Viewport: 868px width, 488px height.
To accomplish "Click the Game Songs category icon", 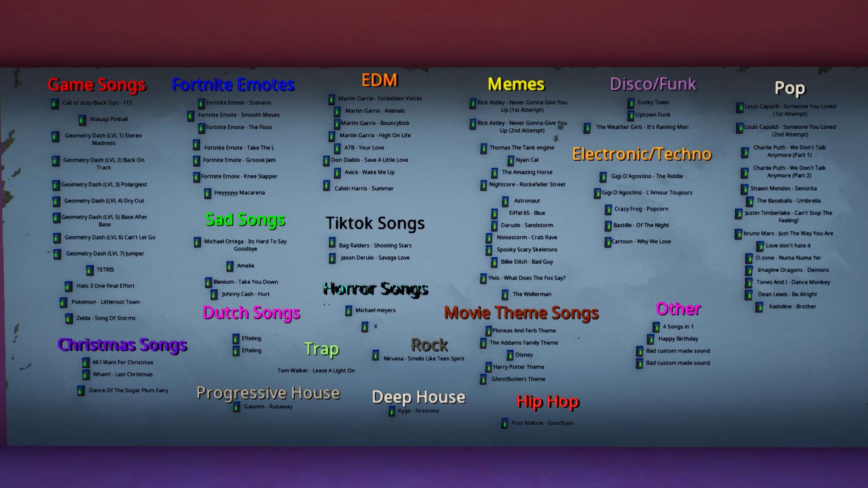I will coord(55,103).
